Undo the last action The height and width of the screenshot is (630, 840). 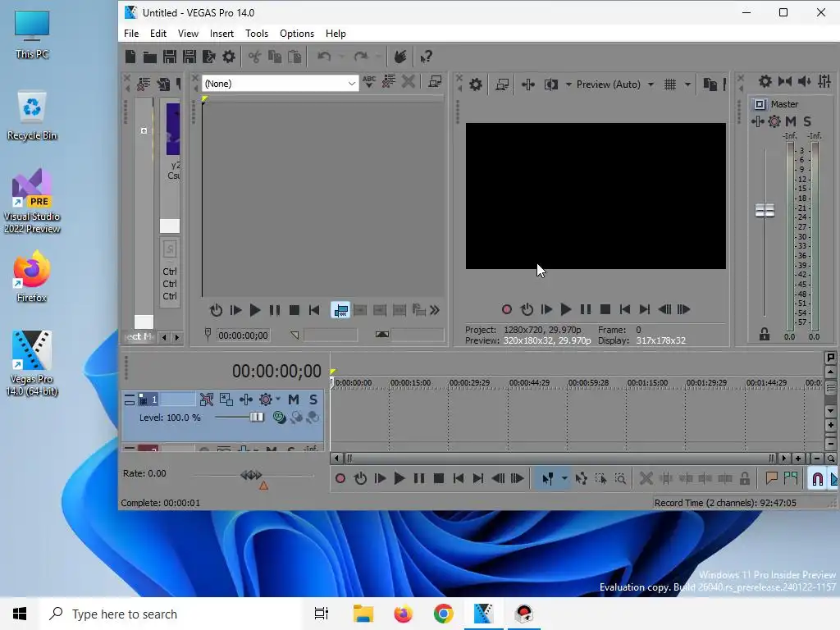point(323,57)
